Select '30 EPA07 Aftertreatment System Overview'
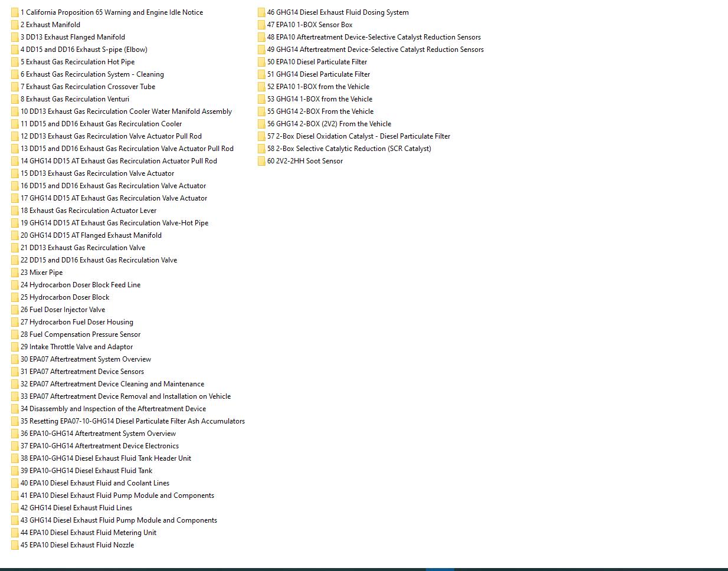 pyautogui.click(x=86, y=359)
